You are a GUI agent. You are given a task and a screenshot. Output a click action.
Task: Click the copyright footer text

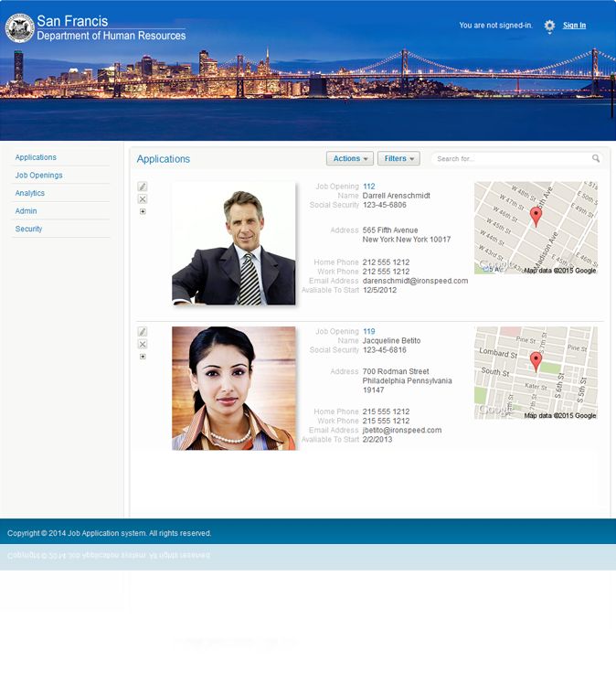110,533
